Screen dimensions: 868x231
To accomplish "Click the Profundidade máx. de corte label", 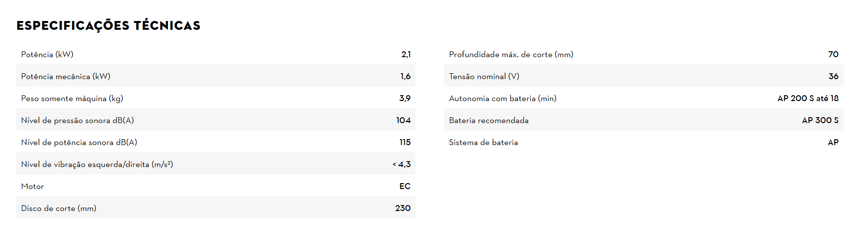I will pos(511,54).
